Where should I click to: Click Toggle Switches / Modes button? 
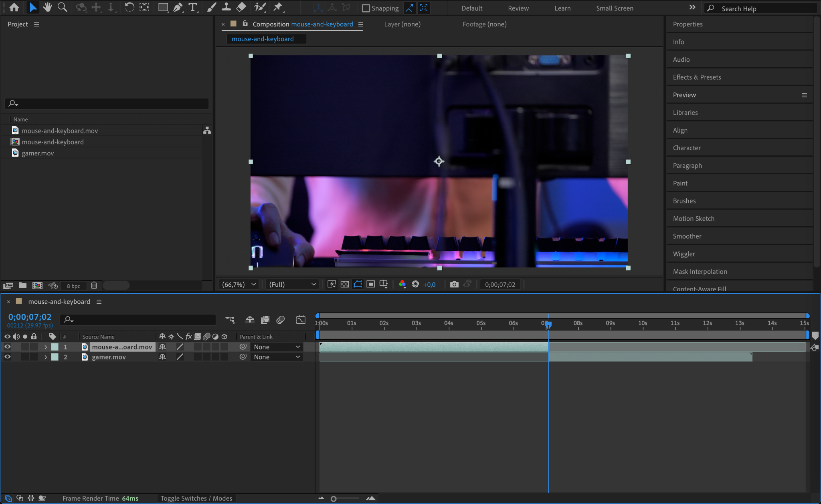(196, 498)
